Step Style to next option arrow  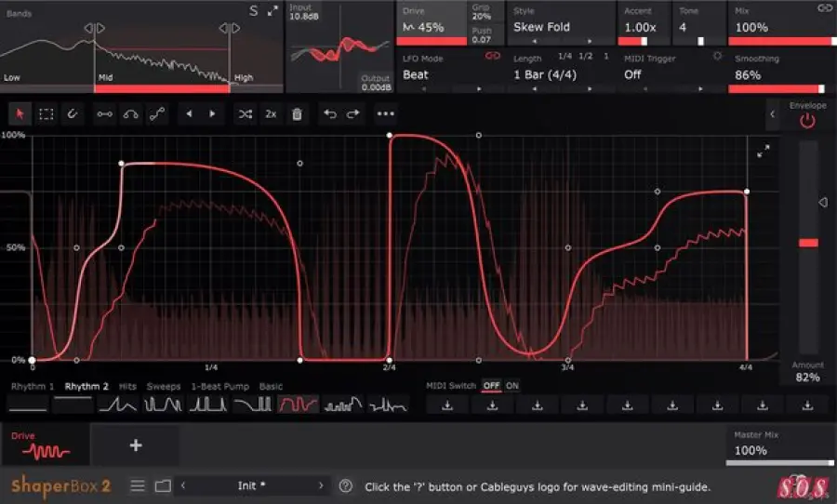pos(590,41)
